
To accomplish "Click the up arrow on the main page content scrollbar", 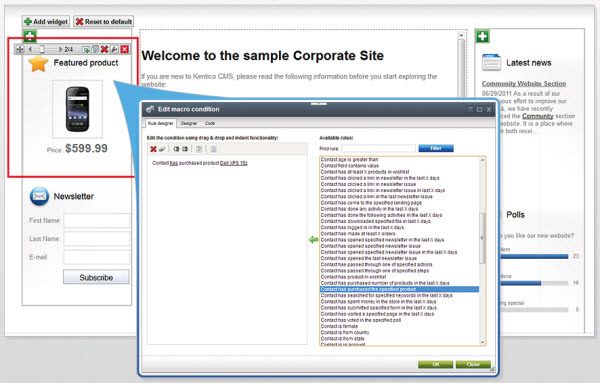I will [461, 35].
